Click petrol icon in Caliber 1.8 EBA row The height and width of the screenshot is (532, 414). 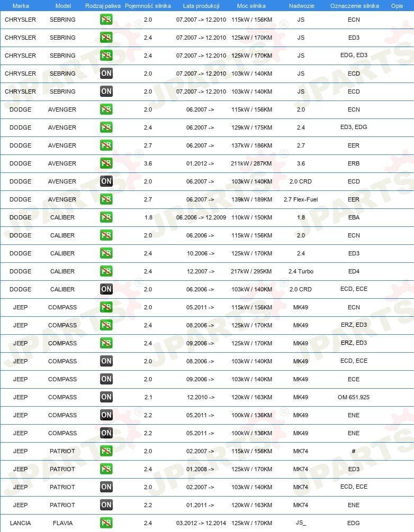click(106, 217)
